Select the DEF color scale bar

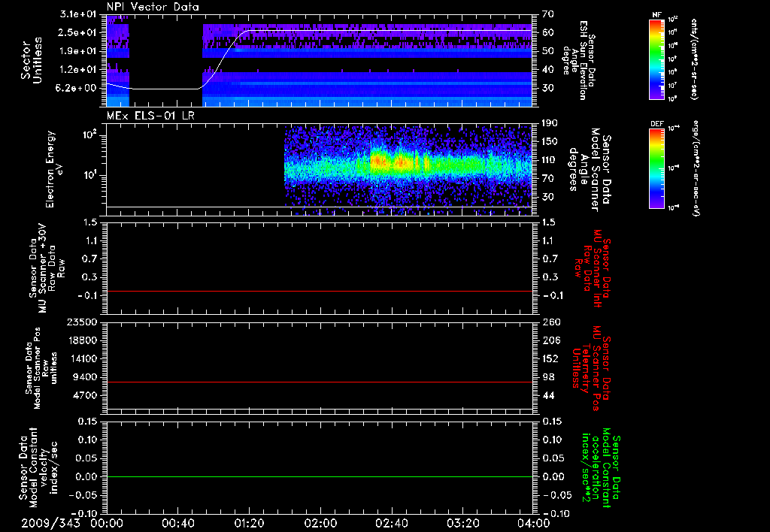pos(656,168)
